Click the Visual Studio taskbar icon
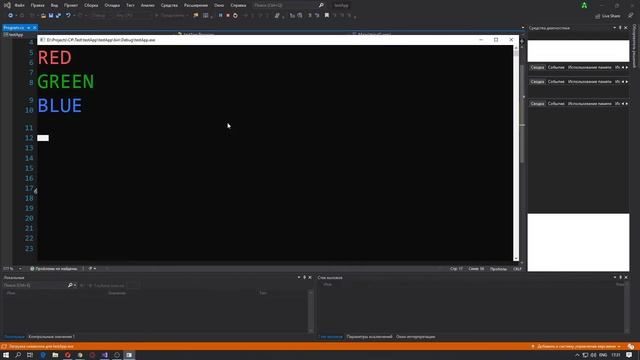Screen dimensions: 640x360 point(104,355)
